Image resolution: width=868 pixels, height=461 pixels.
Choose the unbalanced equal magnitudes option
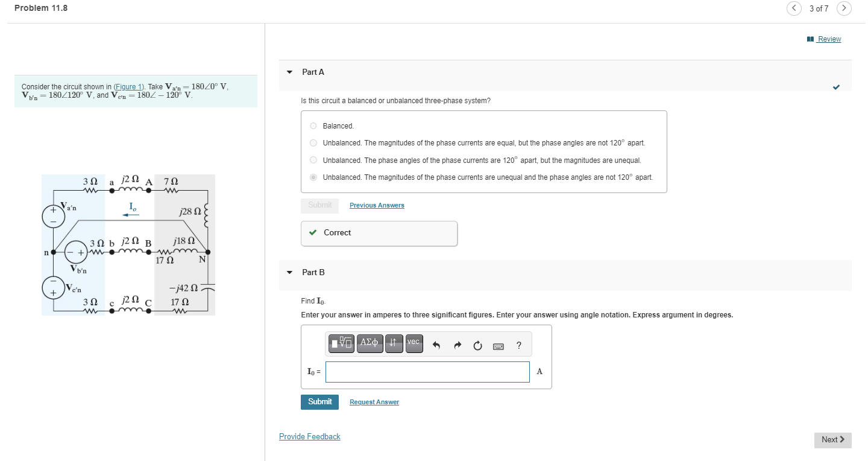click(x=313, y=142)
